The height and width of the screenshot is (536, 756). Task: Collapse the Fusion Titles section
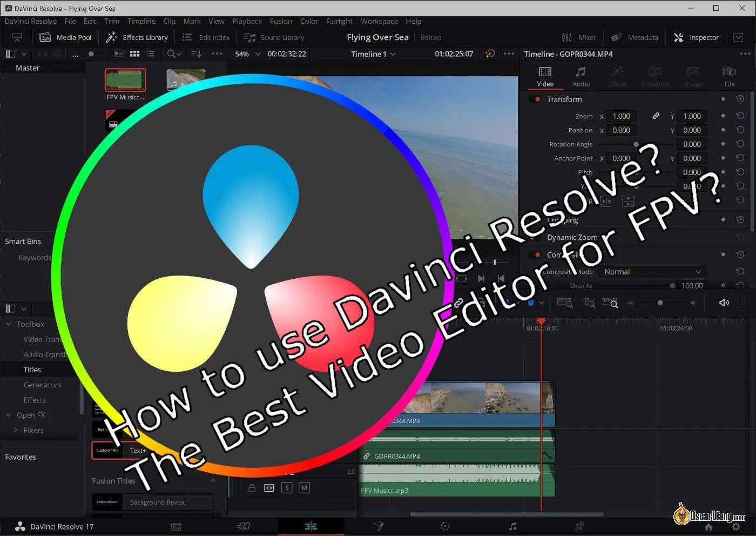coord(213,481)
